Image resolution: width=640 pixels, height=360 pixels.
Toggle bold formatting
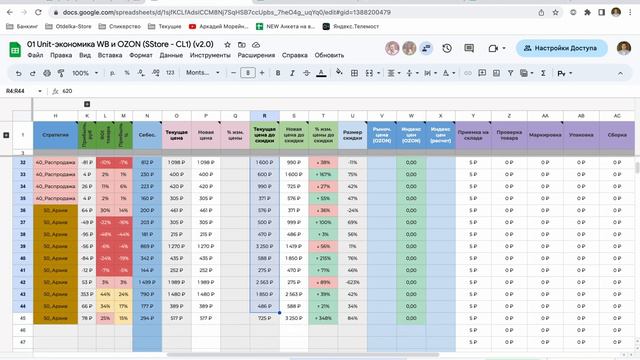pos(278,73)
